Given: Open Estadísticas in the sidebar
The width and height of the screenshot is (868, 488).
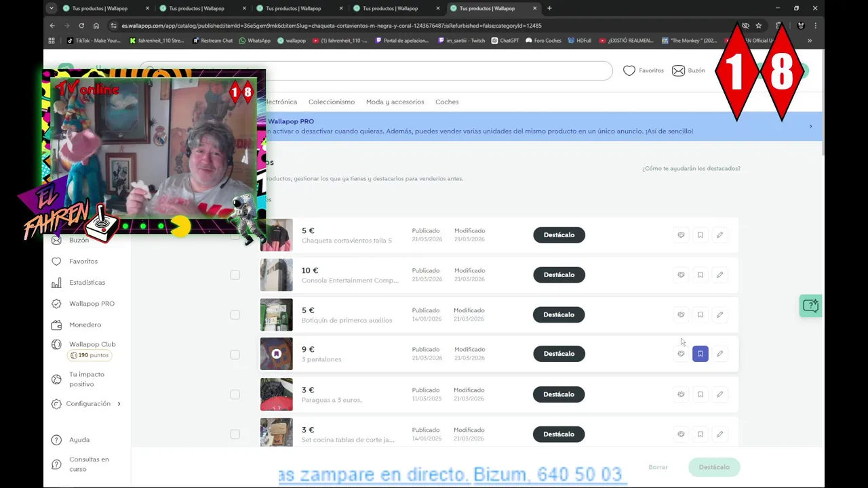Looking at the screenshot, I should (x=87, y=283).
